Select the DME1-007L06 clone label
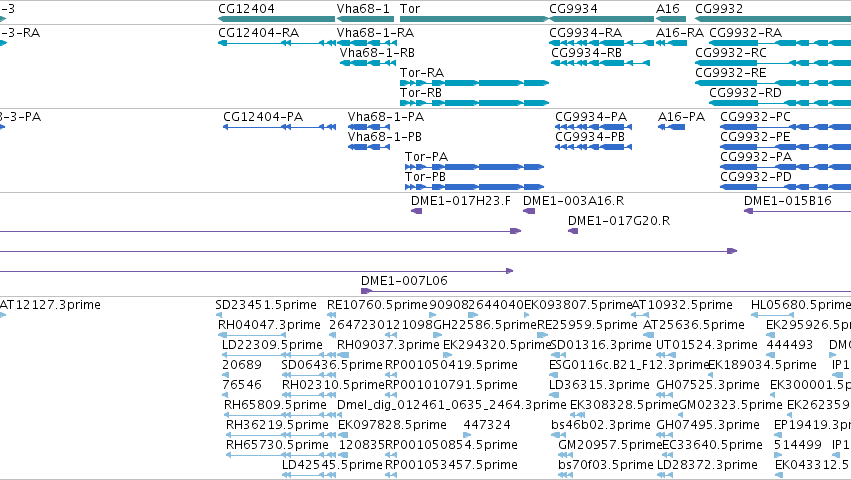Viewport: 851px width, 480px height. (x=404, y=281)
